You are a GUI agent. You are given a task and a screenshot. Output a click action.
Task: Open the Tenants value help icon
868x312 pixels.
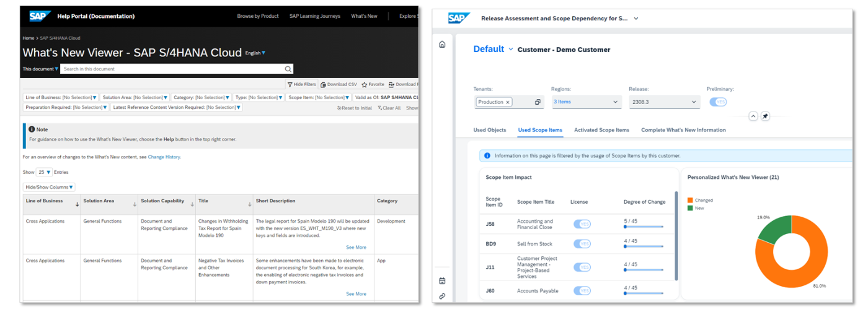point(538,102)
